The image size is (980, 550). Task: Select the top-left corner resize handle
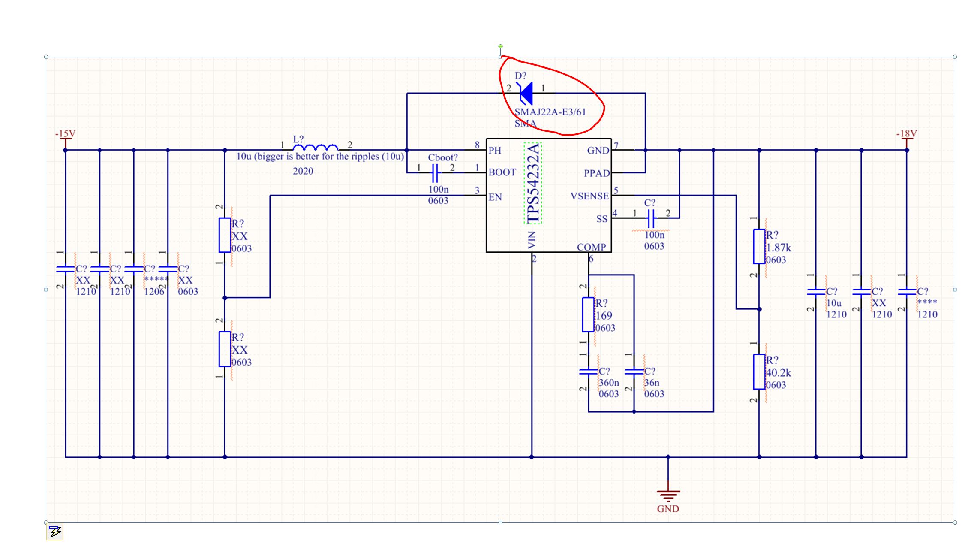tap(46, 57)
